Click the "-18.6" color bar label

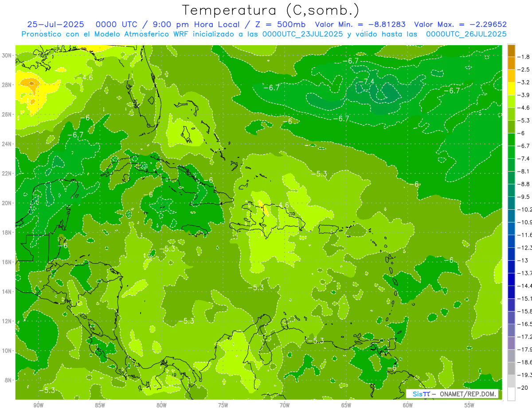[x=525, y=362]
